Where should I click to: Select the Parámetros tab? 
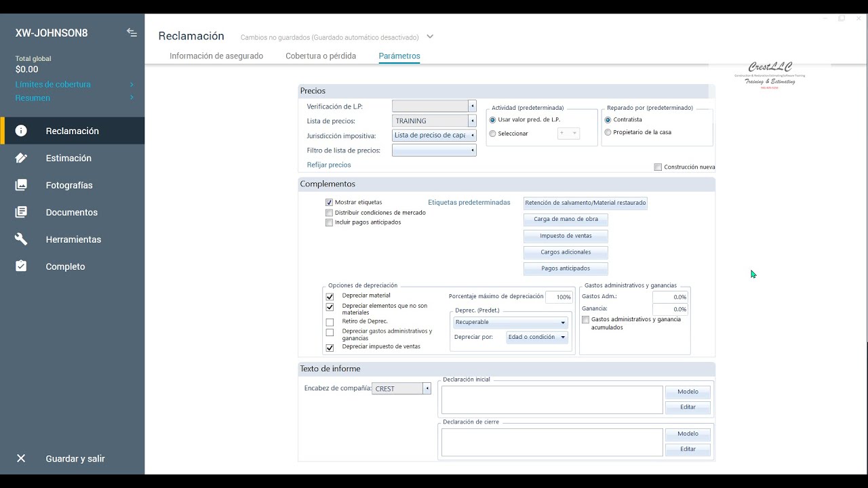pos(399,56)
